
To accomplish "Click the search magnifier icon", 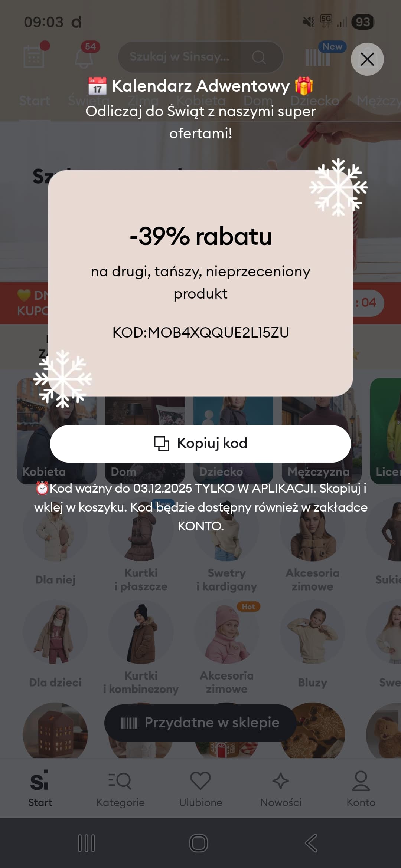I will point(259,57).
